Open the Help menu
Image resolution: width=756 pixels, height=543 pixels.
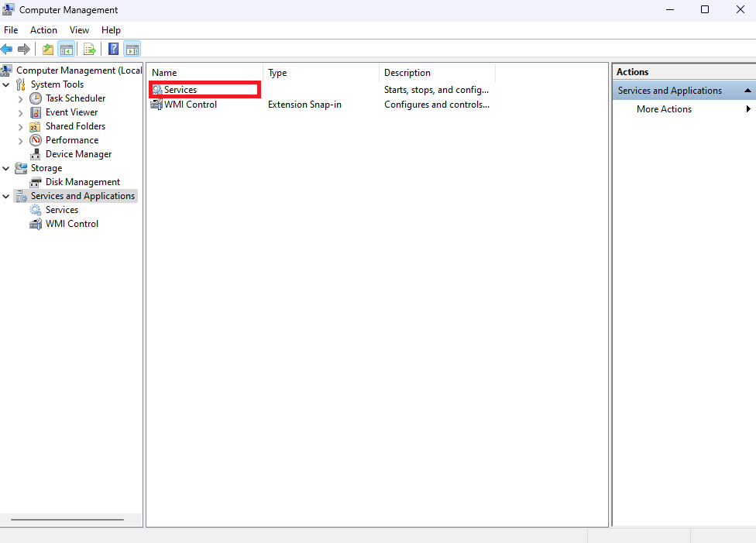111,30
